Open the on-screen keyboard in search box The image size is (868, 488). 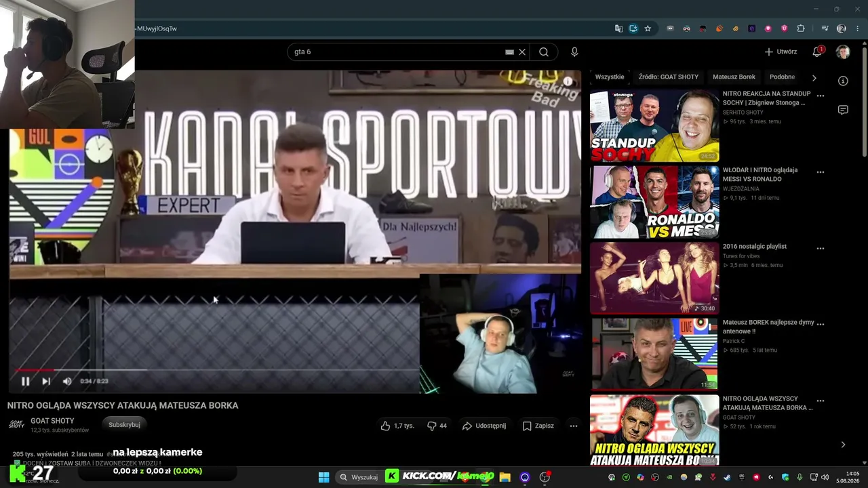pyautogui.click(x=509, y=52)
